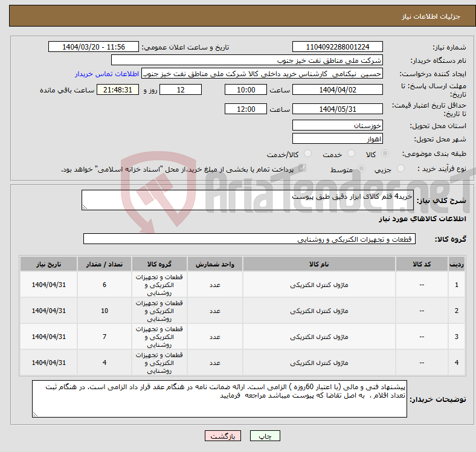The image size is (476, 452).
Task: Open the اطلاعات تماس خریدار link
Action: pyautogui.click(x=107, y=74)
